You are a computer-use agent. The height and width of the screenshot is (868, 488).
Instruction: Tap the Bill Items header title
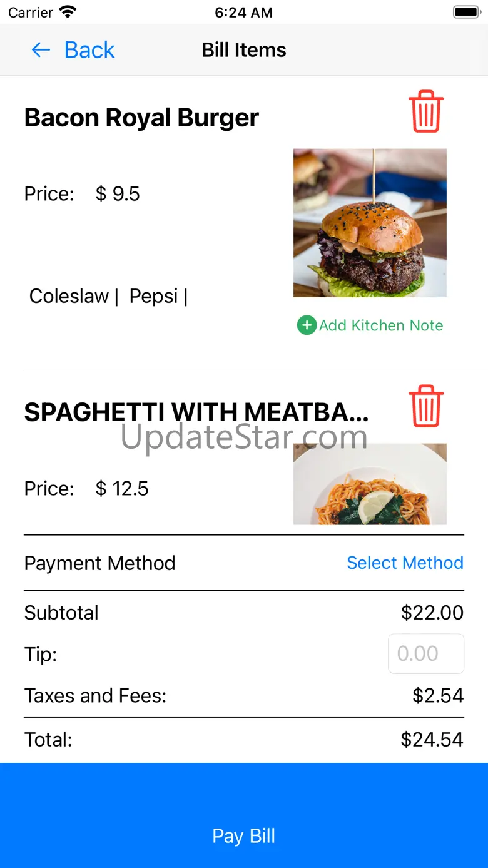click(244, 50)
